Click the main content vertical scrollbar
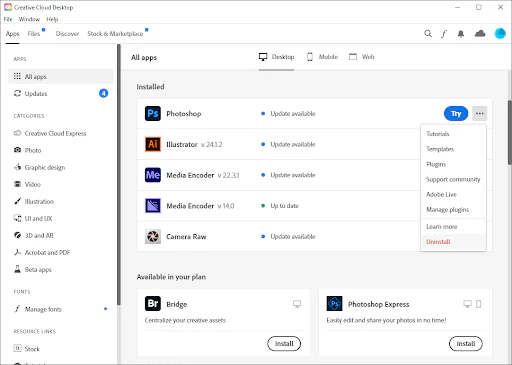Image resolution: width=512 pixels, height=365 pixels. (510, 132)
